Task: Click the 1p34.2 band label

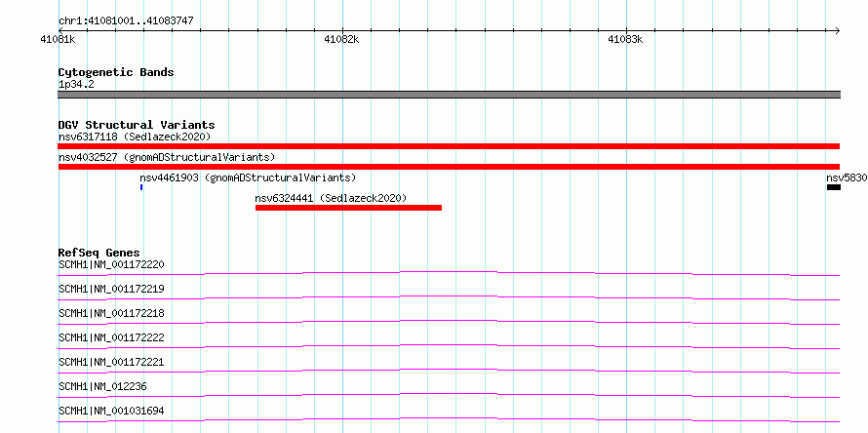Action: tap(76, 85)
